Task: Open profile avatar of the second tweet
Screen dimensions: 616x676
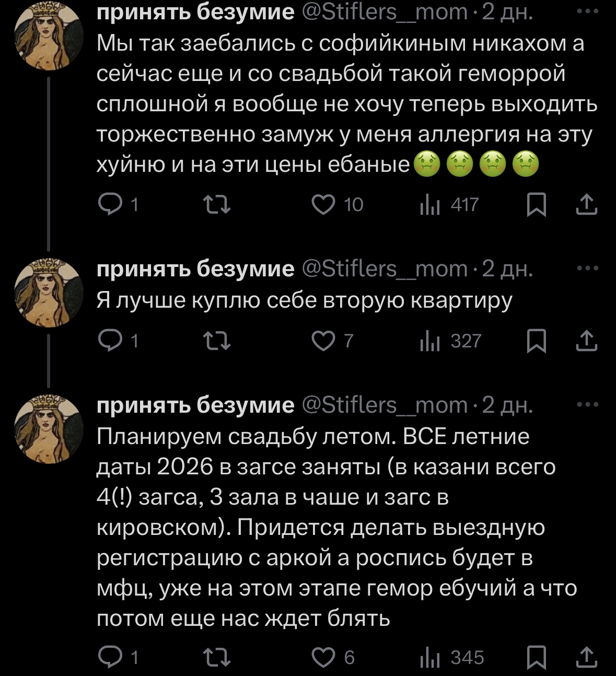Action: (x=48, y=293)
